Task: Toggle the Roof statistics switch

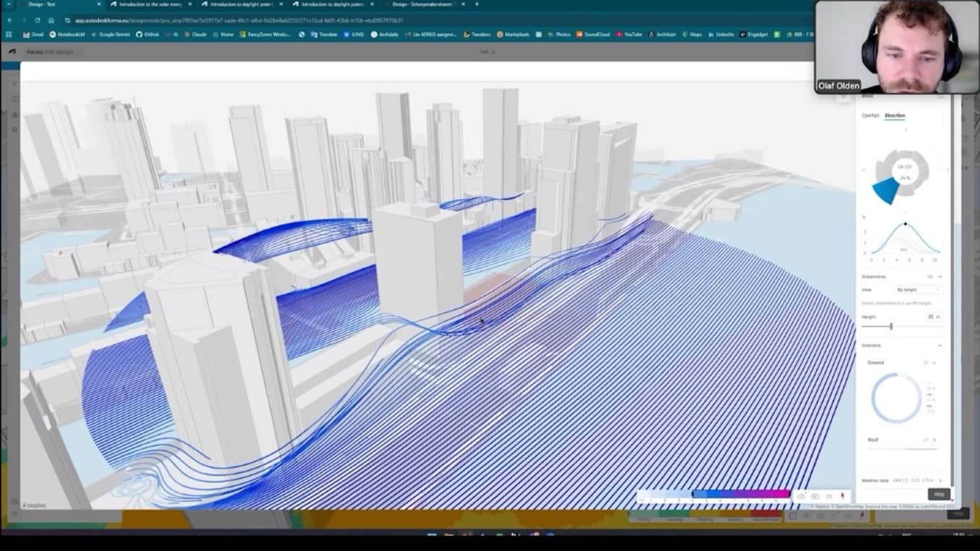Action: tap(926, 440)
